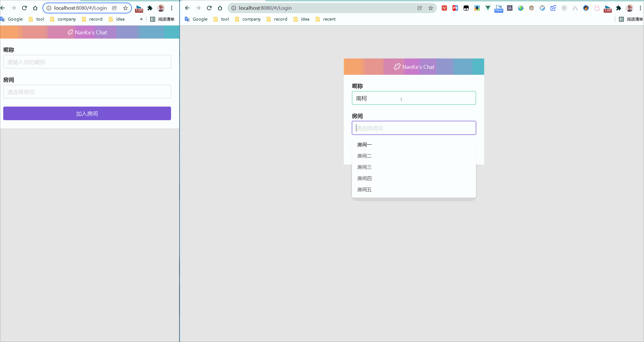Reload the right browser window page

pyautogui.click(x=209, y=8)
